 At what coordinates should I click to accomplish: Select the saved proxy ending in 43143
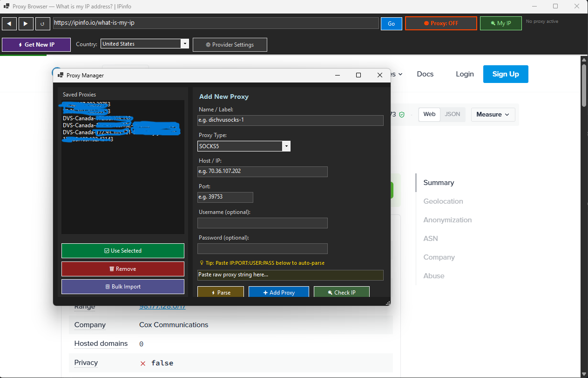coord(123,139)
